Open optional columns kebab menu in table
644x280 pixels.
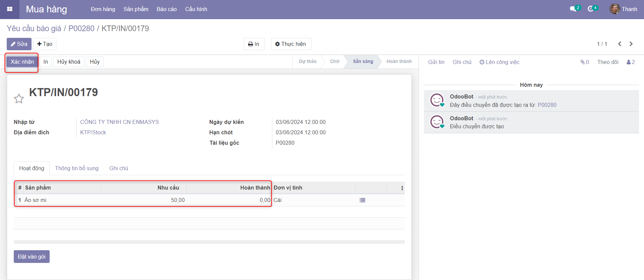[x=402, y=188]
